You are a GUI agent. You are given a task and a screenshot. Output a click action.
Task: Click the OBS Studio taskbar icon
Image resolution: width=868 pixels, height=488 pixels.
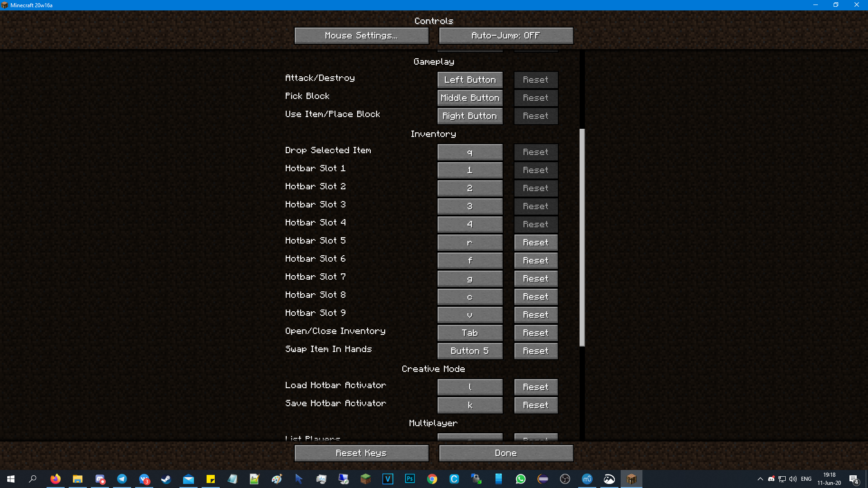(565, 479)
